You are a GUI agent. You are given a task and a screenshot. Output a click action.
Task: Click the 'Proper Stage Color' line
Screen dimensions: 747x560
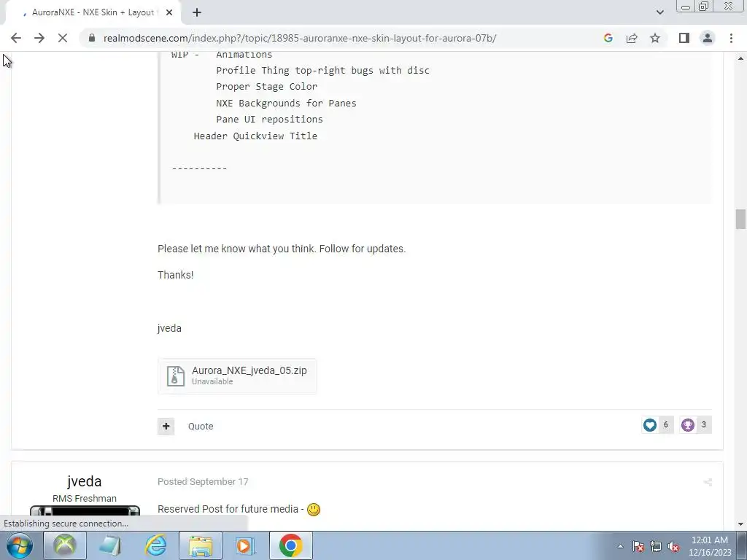point(266,86)
